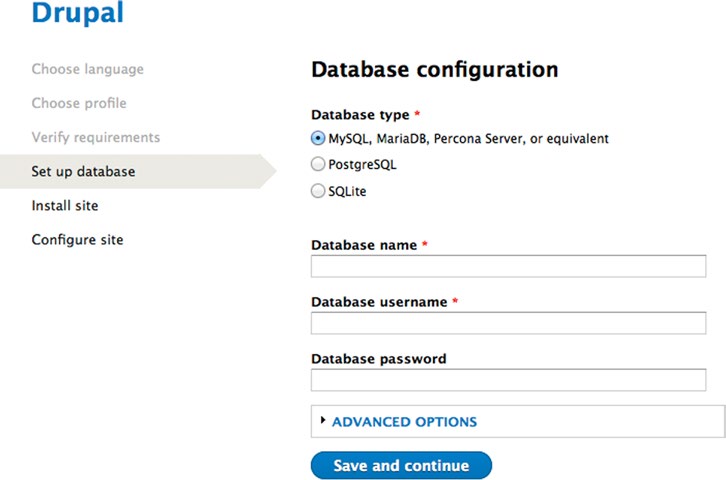Select the SQLite radio option
The image size is (726, 480).
pos(318,190)
